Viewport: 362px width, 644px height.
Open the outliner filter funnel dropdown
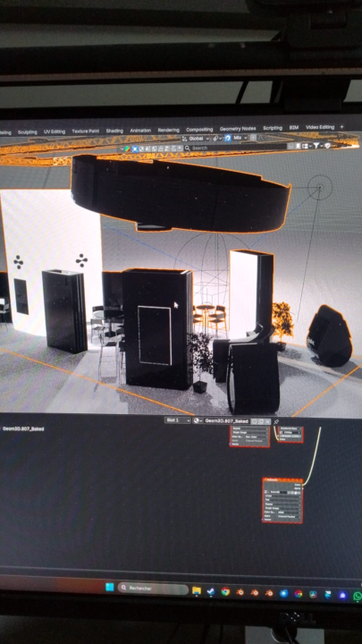pyautogui.click(x=318, y=146)
